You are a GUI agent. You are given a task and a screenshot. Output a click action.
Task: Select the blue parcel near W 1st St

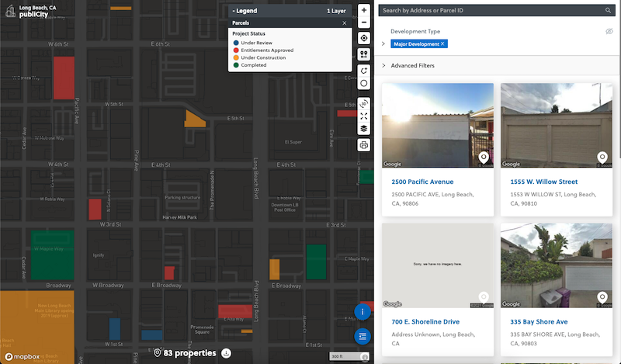pos(114,329)
